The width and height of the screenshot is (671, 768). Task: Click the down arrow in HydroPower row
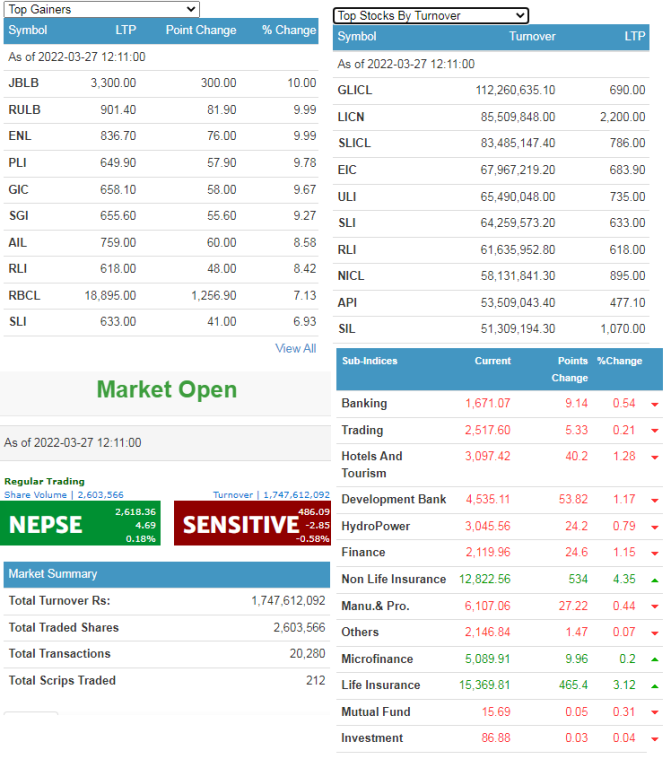(x=654, y=528)
